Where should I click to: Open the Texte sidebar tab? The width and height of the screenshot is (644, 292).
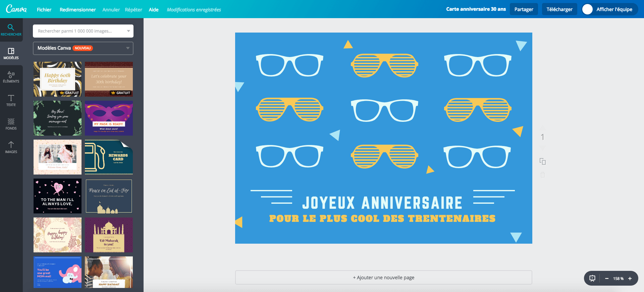pos(11,100)
